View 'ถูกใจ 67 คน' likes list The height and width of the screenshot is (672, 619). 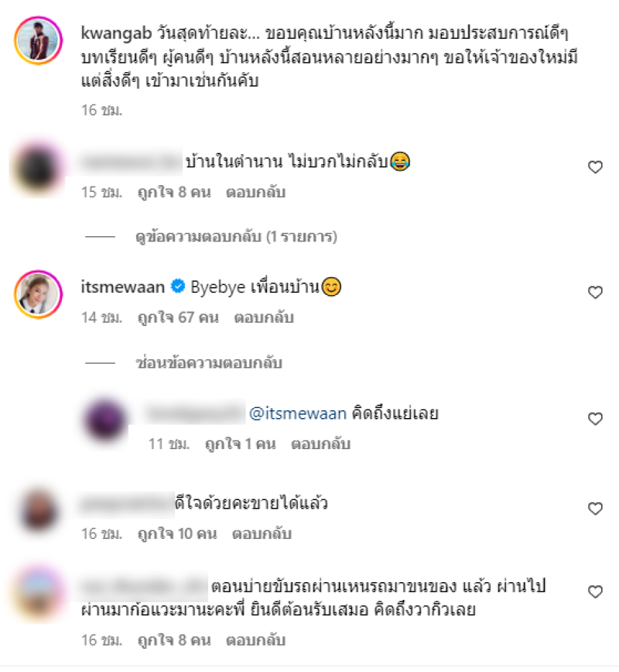[178, 318]
